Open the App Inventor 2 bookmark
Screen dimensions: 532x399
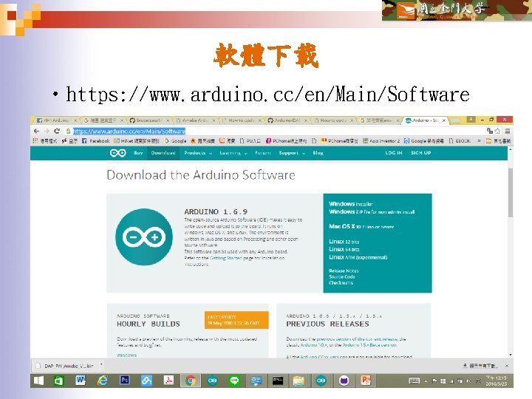[x=381, y=141]
